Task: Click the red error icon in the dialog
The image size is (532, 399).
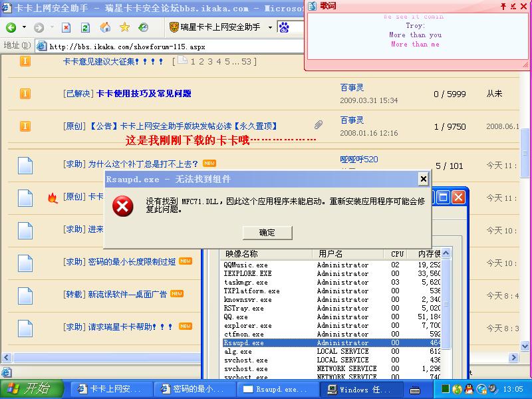Action: pos(123,206)
